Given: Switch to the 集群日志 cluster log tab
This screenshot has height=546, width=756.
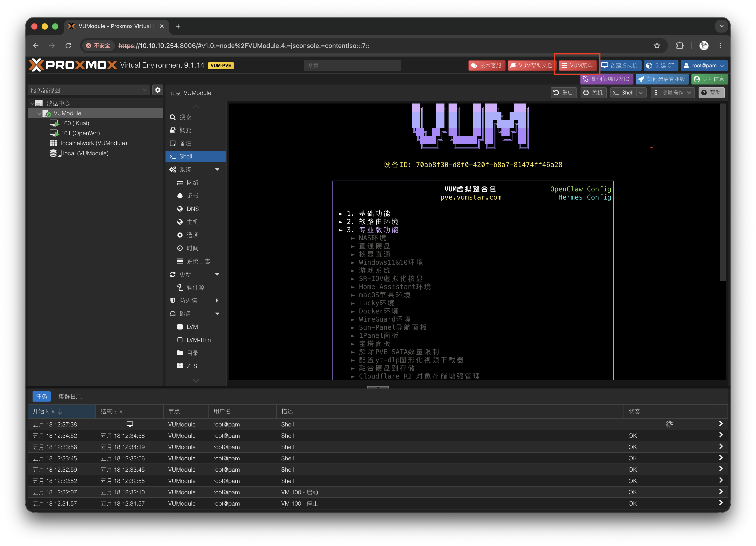Looking at the screenshot, I should pos(70,396).
